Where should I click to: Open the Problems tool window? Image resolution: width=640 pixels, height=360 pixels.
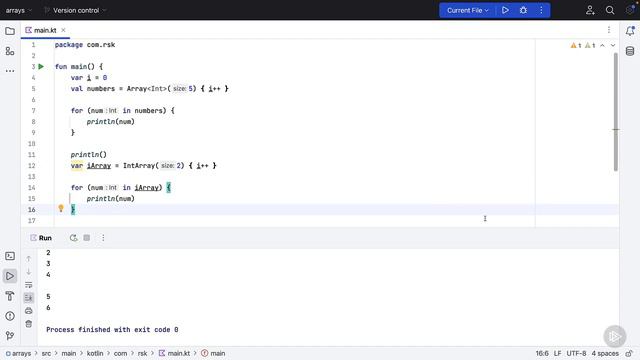pyautogui.click(x=10, y=316)
